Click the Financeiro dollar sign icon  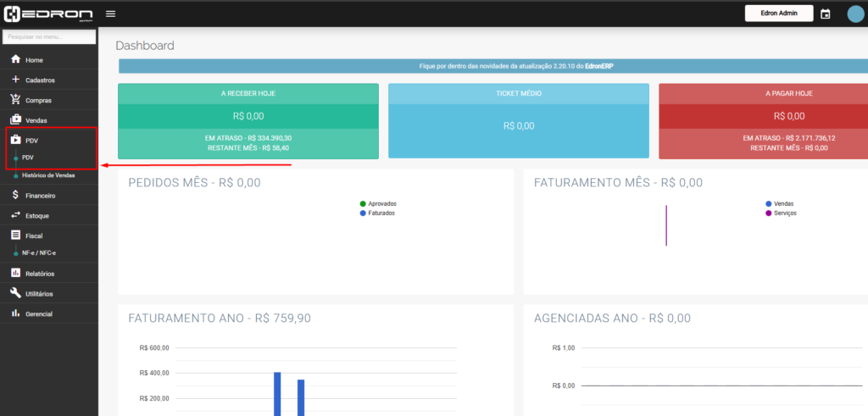pos(15,195)
